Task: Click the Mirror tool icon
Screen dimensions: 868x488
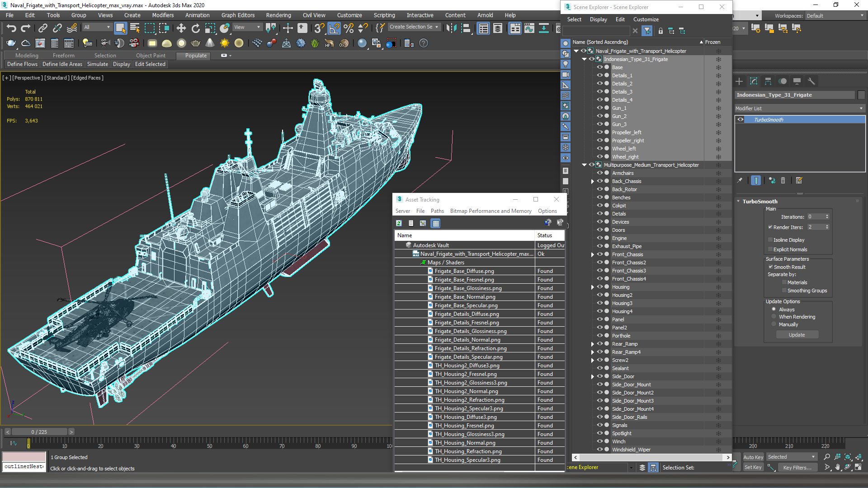Action: coord(451,28)
